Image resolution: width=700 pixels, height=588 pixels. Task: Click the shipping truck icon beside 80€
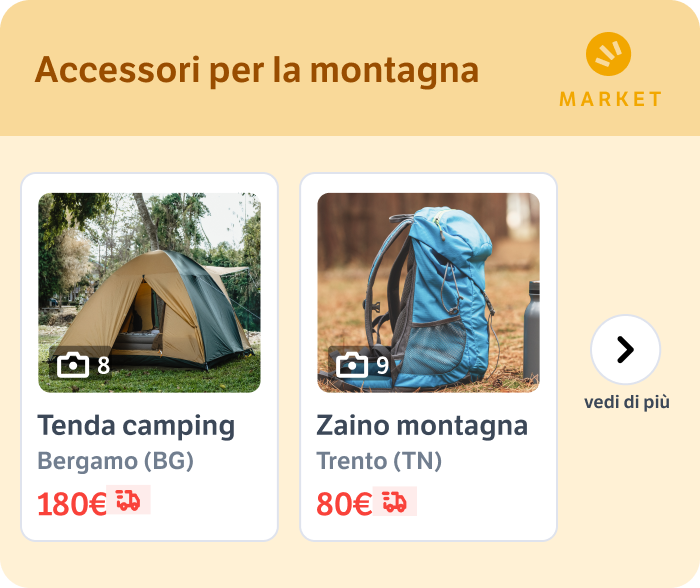(x=395, y=501)
